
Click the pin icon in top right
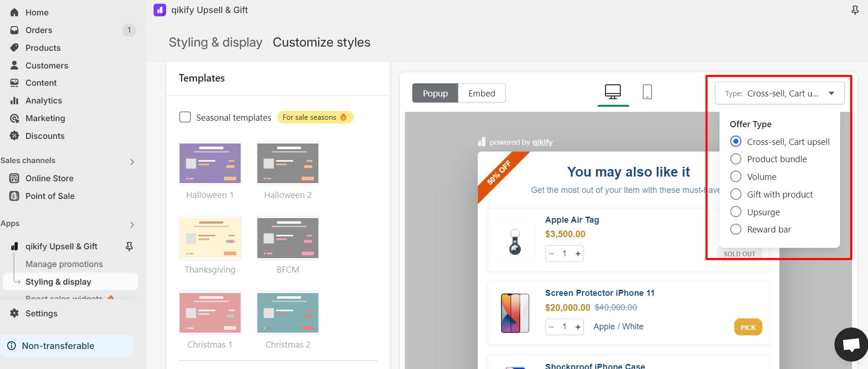pos(855,10)
